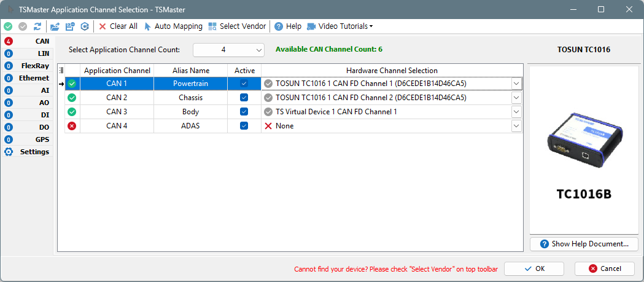Switch to the AO tab
Screen dimensions: 644x282
[27, 103]
